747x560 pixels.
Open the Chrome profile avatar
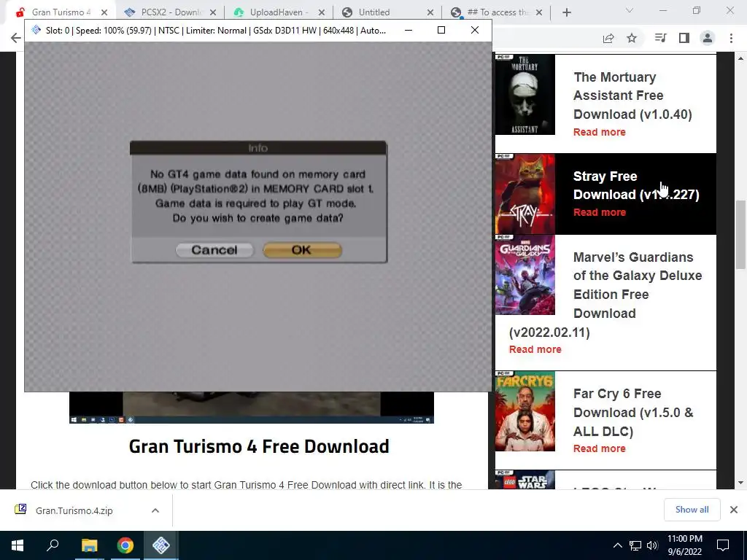tap(708, 38)
